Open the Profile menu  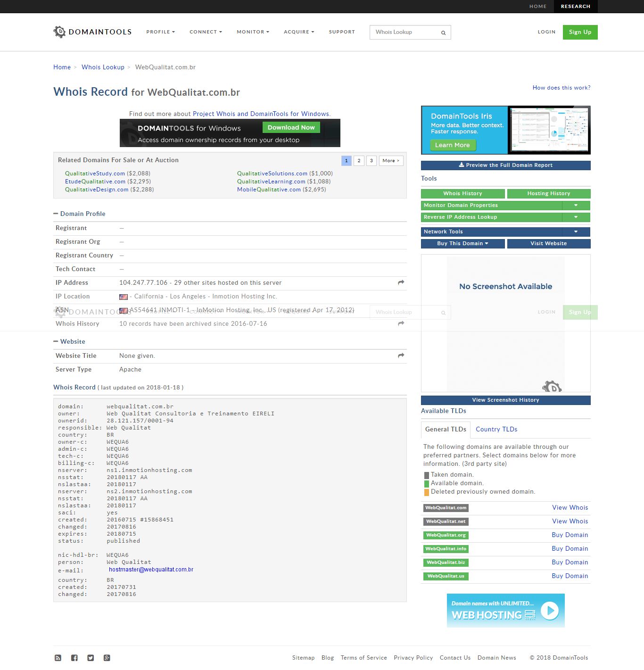coord(161,32)
